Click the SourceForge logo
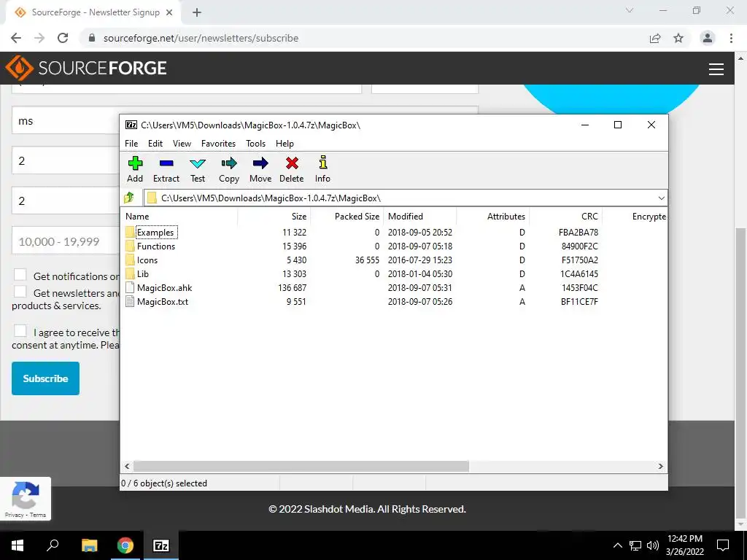 point(86,68)
